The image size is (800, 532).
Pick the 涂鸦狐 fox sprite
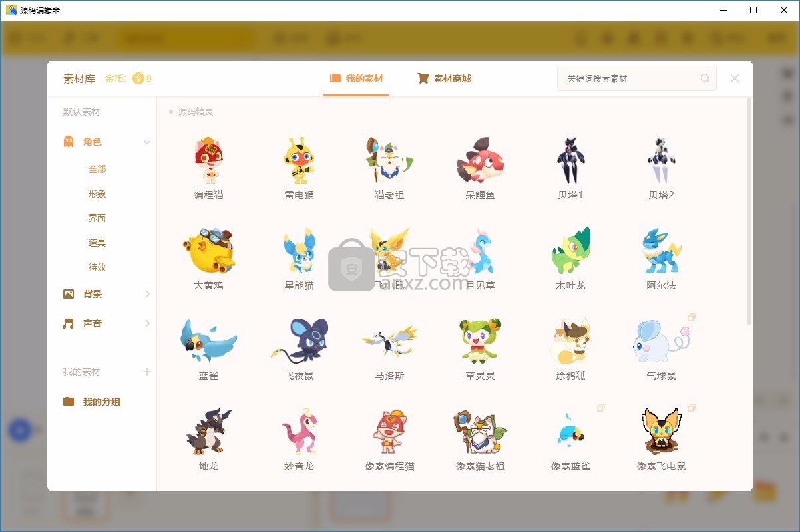[570, 341]
